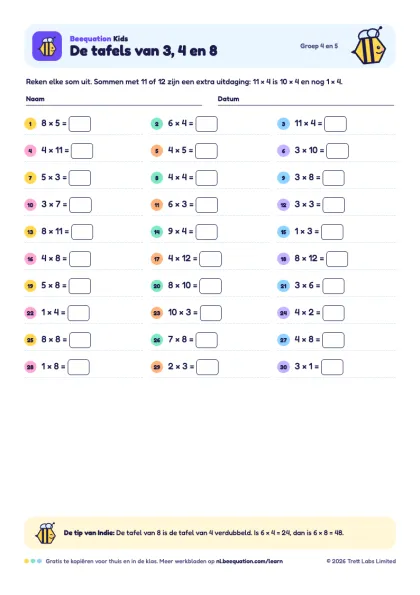The height and width of the screenshot is (595, 420).
Task: Click the answer box for 11 × 4
Action: [x=335, y=124]
